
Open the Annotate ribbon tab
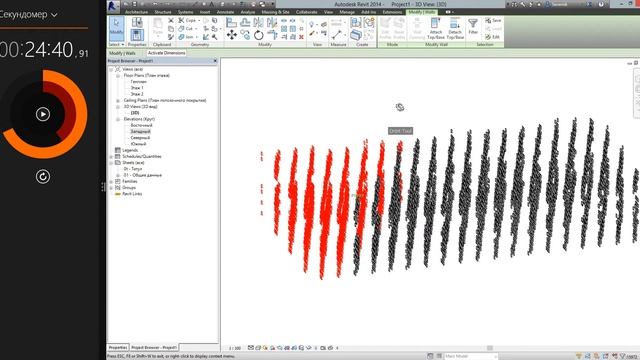[225, 12]
